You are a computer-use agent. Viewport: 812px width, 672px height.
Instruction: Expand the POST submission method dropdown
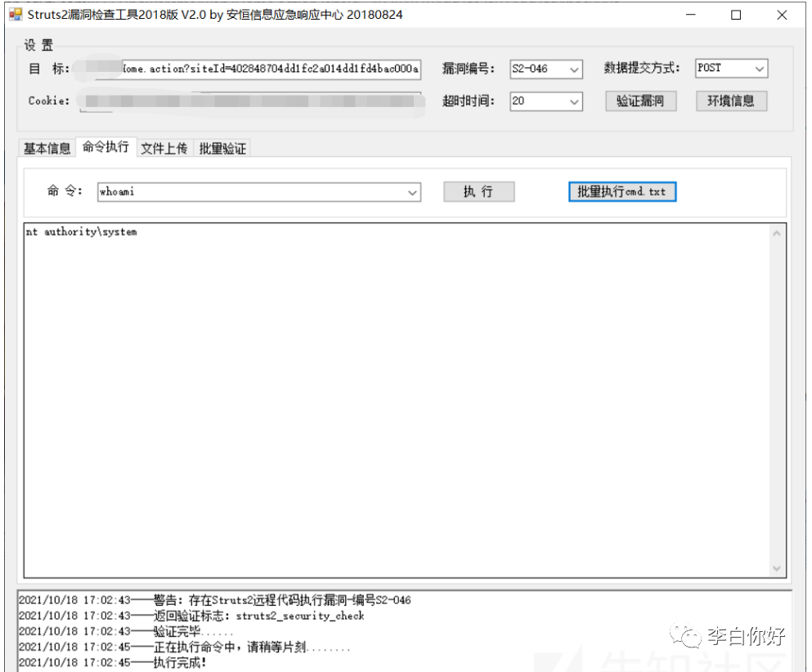click(760, 69)
